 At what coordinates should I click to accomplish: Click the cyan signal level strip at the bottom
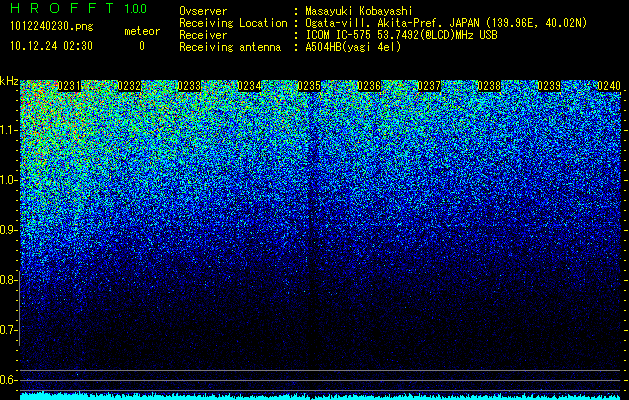coord(320,396)
